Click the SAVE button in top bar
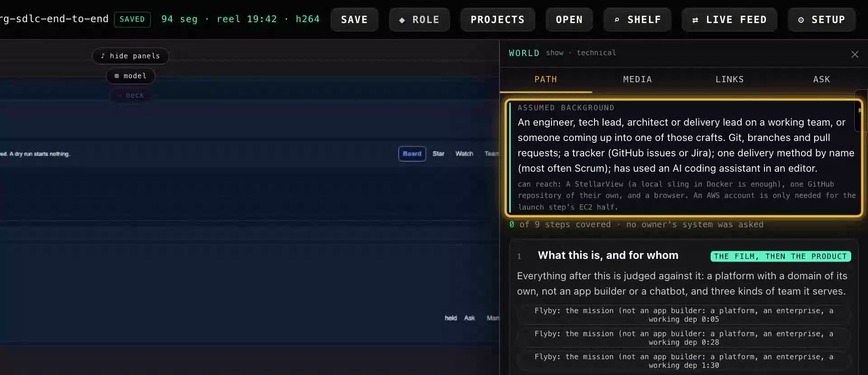The height and width of the screenshot is (375, 868). (354, 19)
